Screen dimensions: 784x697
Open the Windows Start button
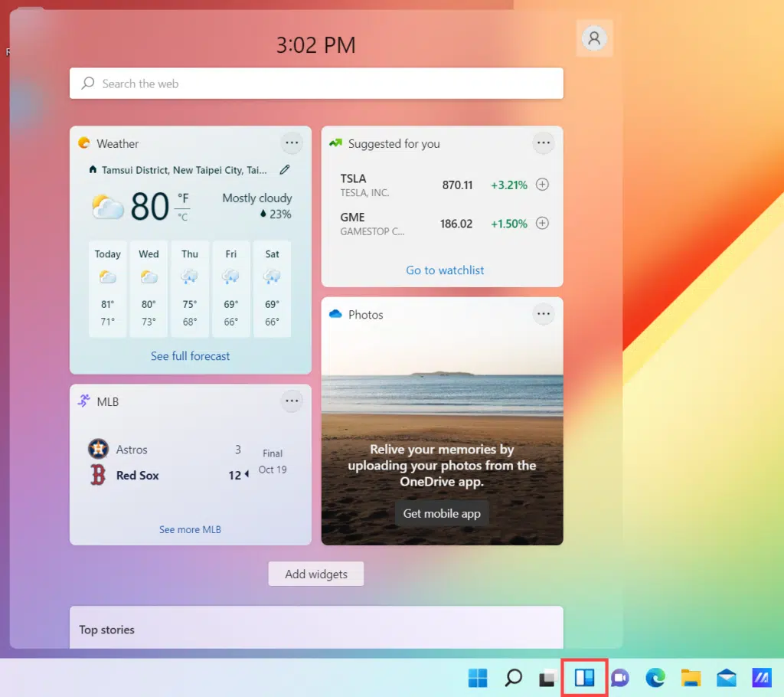click(x=478, y=678)
